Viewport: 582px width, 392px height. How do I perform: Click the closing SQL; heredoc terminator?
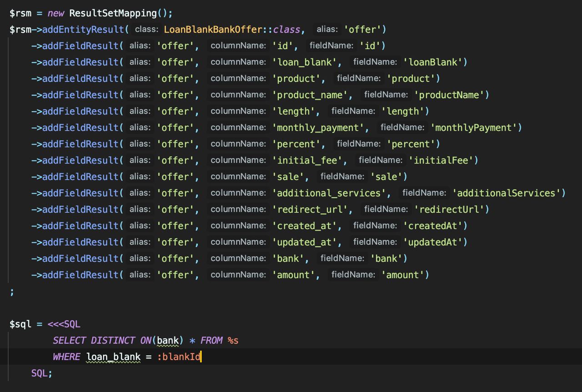pos(42,373)
